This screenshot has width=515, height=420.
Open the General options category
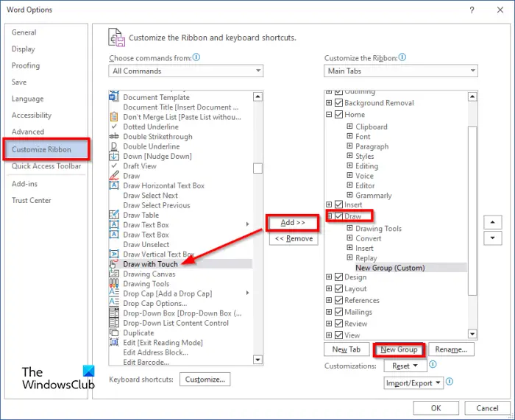24,32
